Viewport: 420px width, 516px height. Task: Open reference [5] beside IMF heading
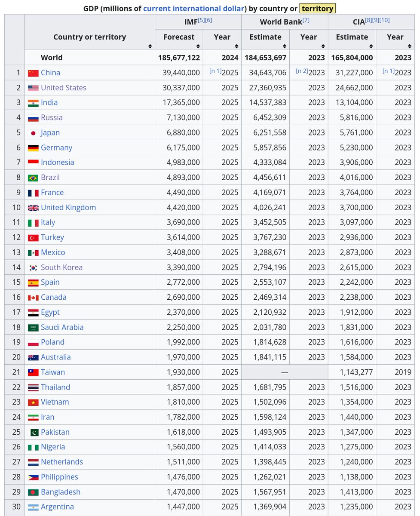[201, 20]
